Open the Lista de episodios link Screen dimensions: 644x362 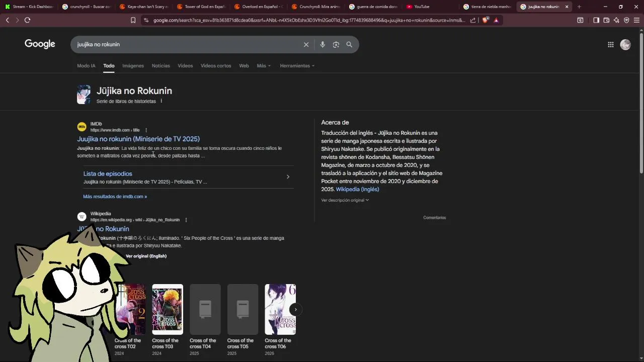(108, 174)
